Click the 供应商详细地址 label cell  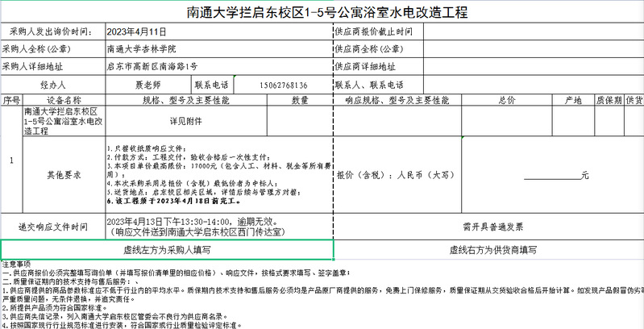tap(378, 67)
